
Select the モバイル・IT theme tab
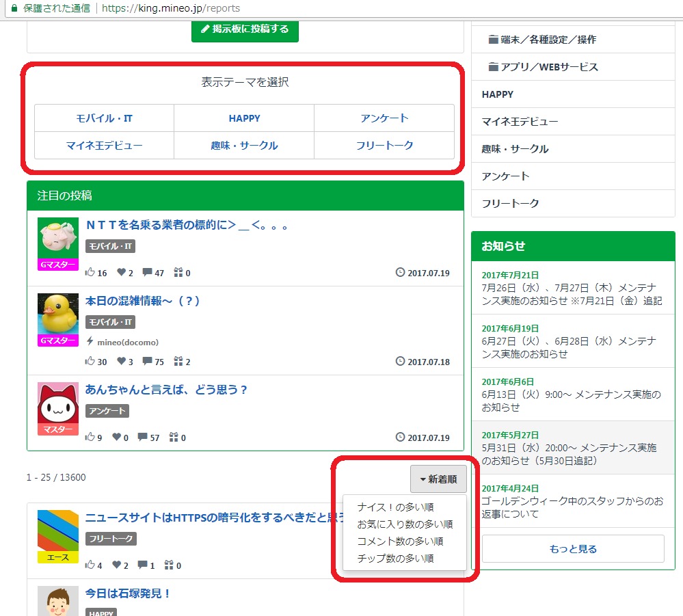[x=104, y=118]
